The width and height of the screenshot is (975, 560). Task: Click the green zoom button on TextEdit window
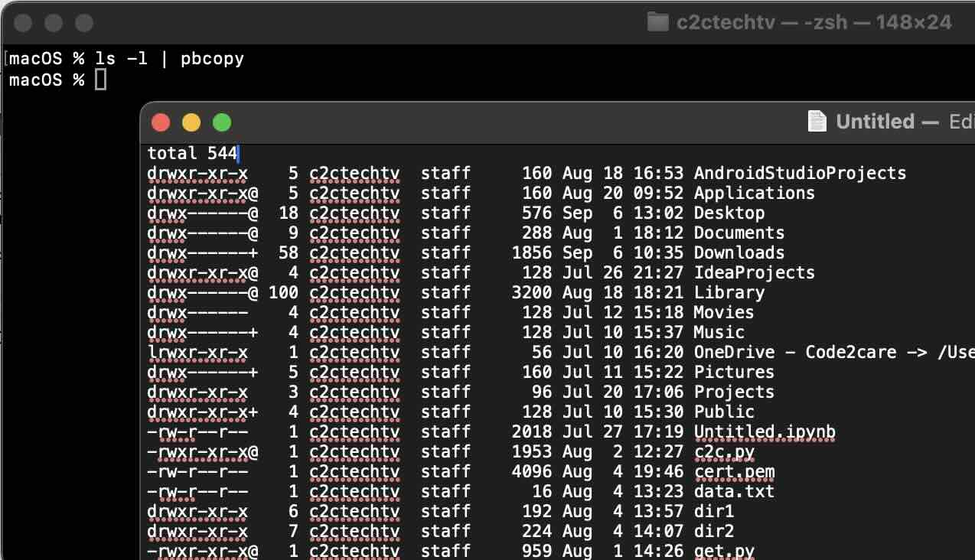pyautogui.click(x=222, y=122)
